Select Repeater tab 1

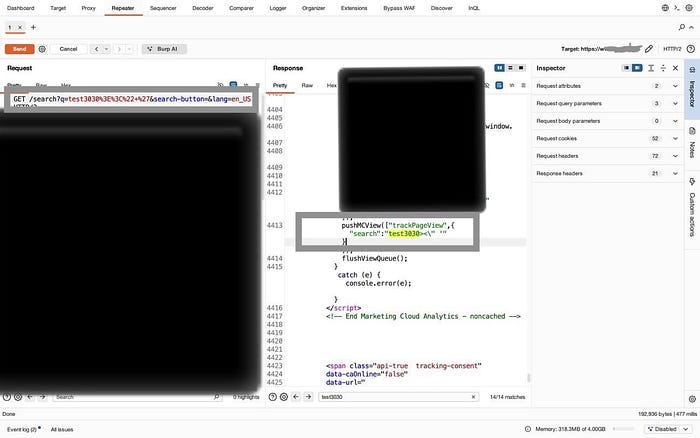[9, 27]
